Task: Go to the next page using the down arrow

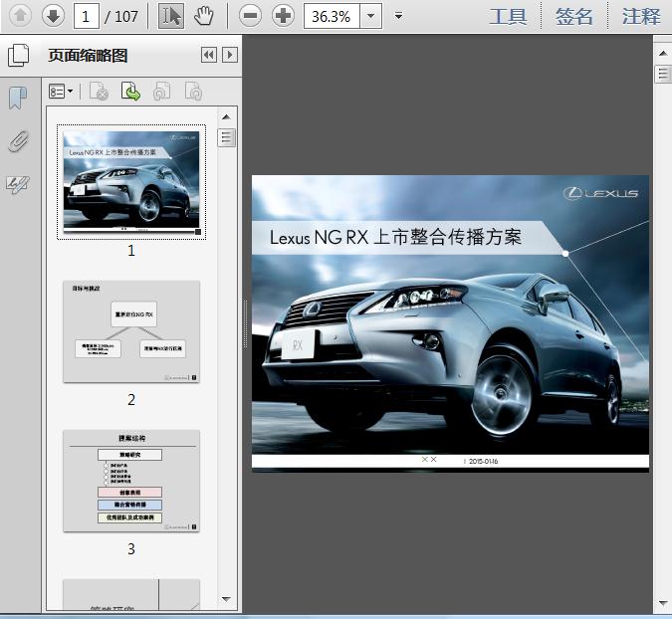Action: point(53,16)
